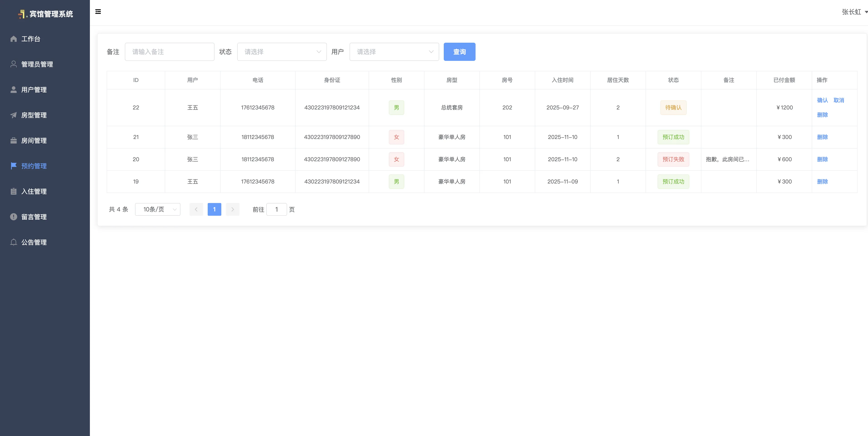The image size is (868, 436).
Task: Click the paper plane icon for 房型管理
Action: [13, 115]
